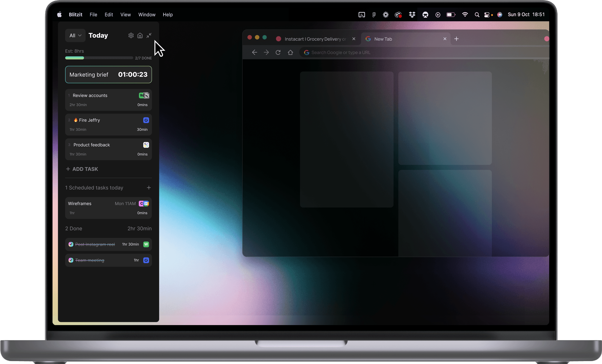The width and height of the screenshot is (602, 364).
Task: Click the Marketing brief timer card
Action: [108, 75]
